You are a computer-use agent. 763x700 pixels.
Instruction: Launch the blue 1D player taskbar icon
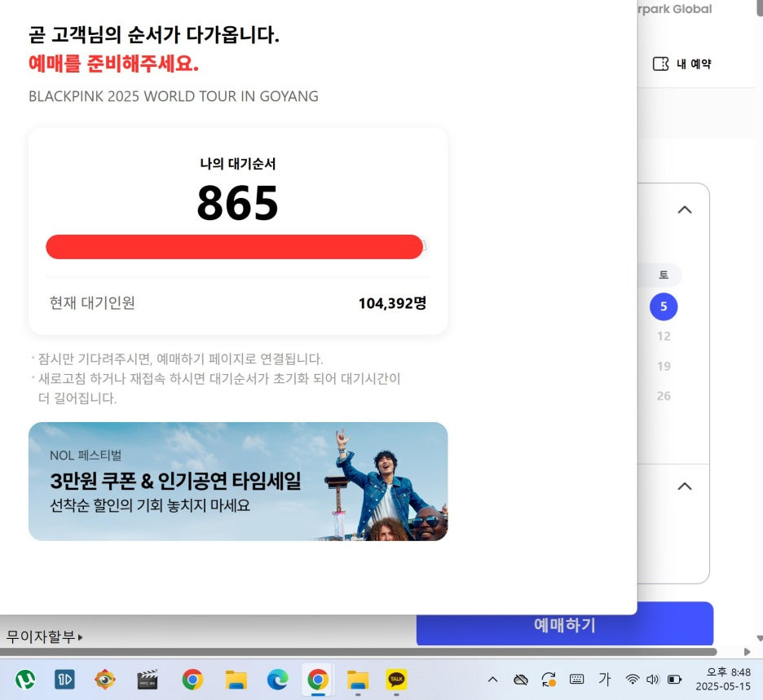point(64,679)
